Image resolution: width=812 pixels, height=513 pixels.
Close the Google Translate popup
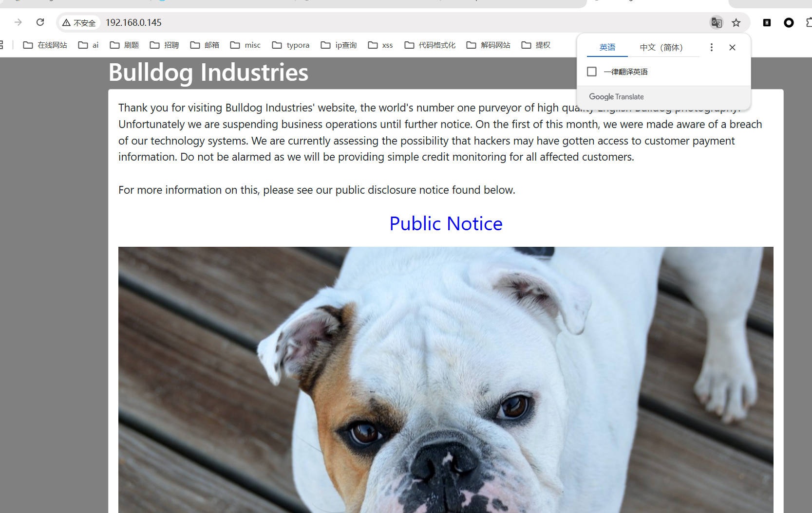[x=732, y=47]
